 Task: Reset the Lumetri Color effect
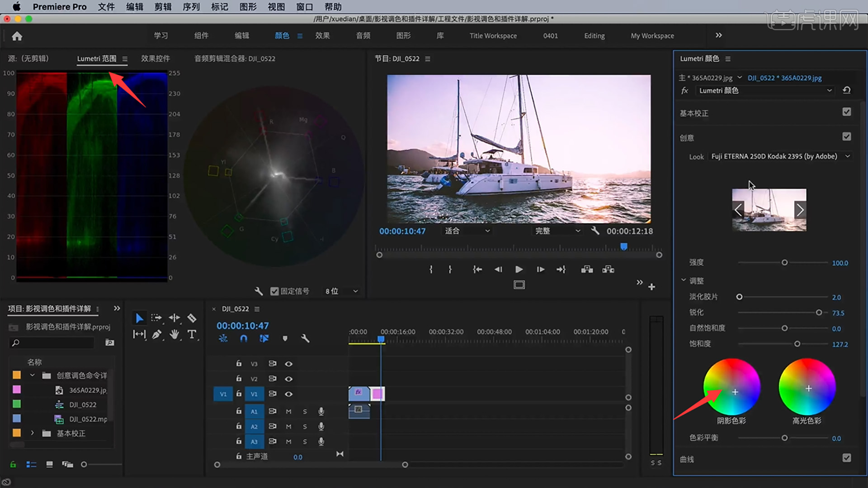846,90
